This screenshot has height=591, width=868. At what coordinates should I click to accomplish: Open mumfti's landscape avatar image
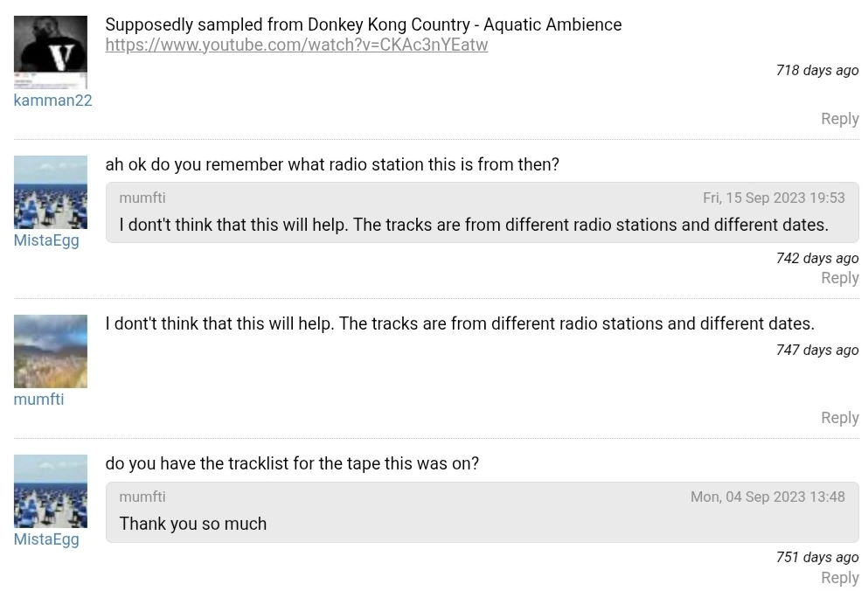pos(51,351)
